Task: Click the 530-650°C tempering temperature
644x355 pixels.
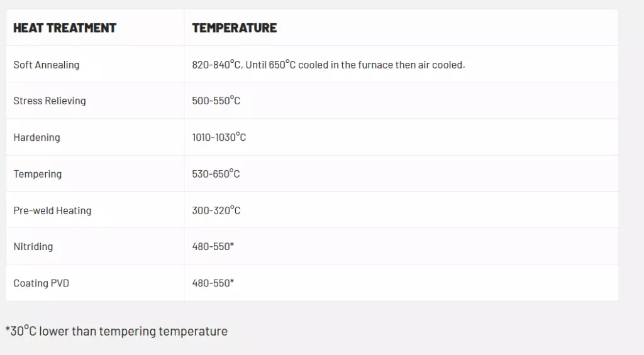Action: (216, 173)
